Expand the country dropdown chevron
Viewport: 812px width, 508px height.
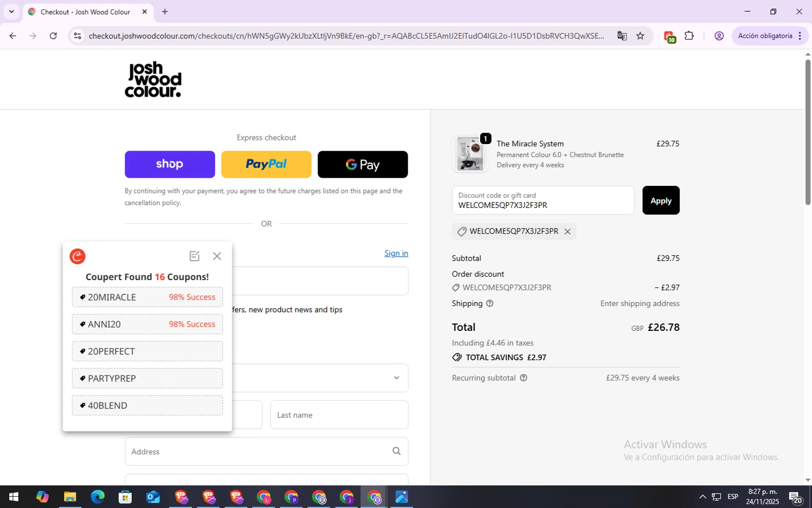pyautogui.click(x=397, y=378)
